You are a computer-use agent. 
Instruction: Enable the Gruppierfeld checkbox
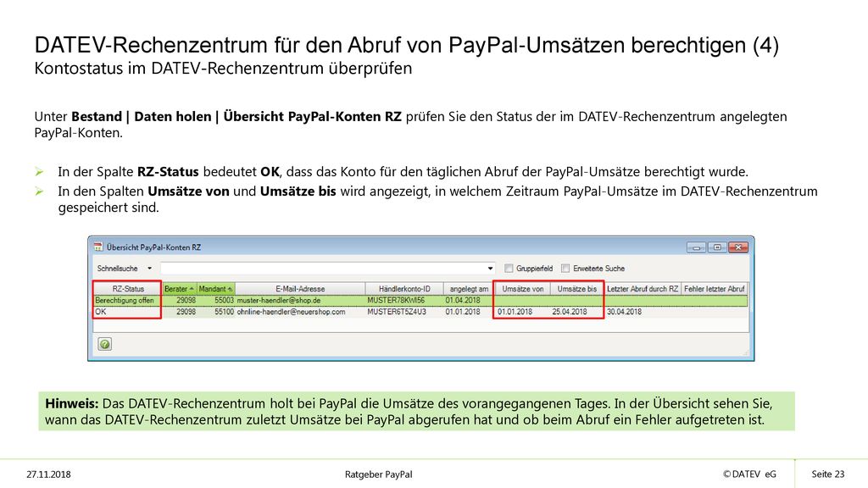coord(509,269)
